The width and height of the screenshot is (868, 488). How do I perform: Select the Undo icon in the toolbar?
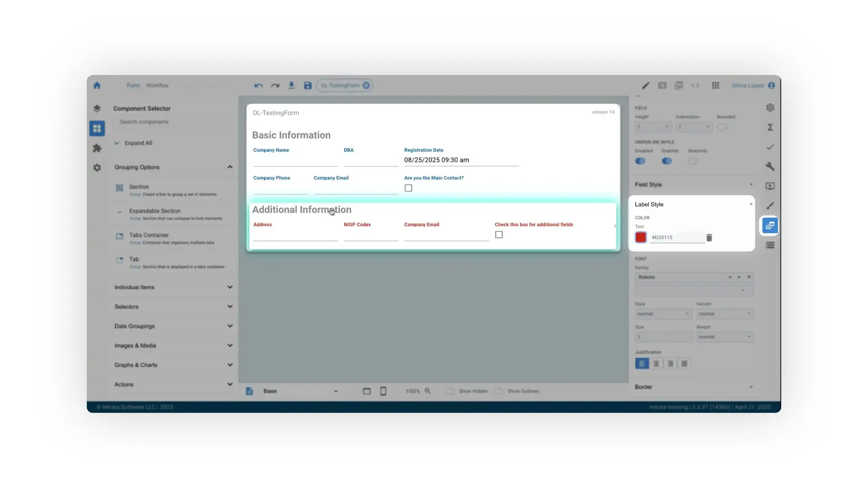[x=258, y=85]
